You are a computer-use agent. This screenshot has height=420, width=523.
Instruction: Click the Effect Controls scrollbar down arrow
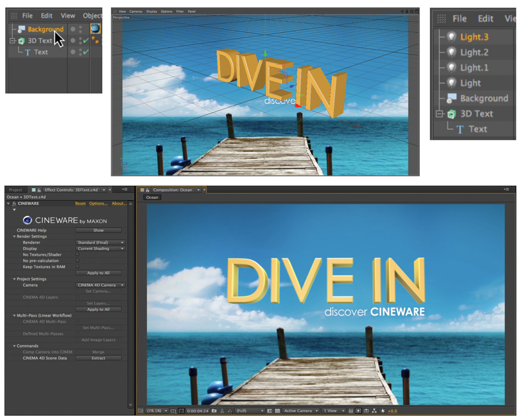pos(130,405)
